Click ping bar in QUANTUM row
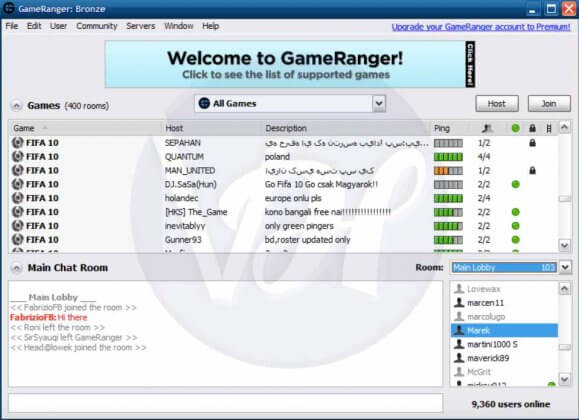 [x=448, y=157]
